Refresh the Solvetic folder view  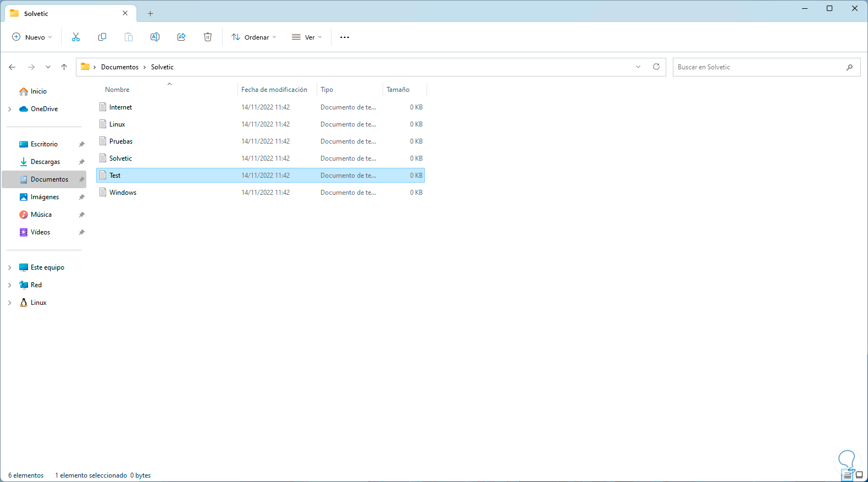(656, 67)
